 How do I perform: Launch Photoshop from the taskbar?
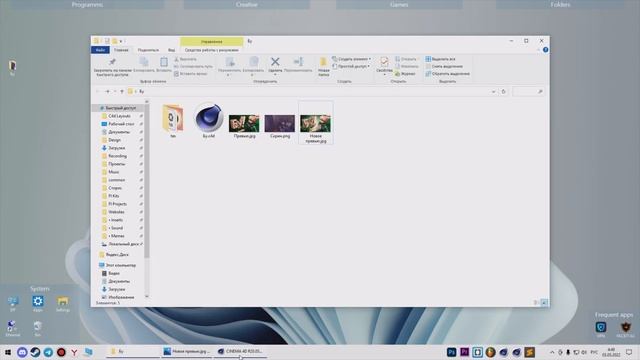(451, 352)
